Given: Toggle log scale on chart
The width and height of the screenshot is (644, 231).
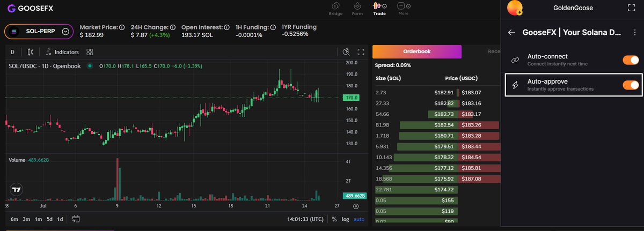Looking at the screenshot, I should [x=345, y=219].
